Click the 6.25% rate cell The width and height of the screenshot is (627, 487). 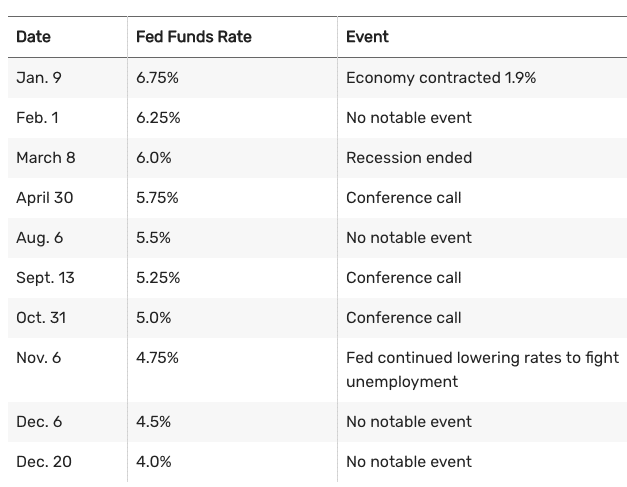pyautogui.click(x=158, y=117)
